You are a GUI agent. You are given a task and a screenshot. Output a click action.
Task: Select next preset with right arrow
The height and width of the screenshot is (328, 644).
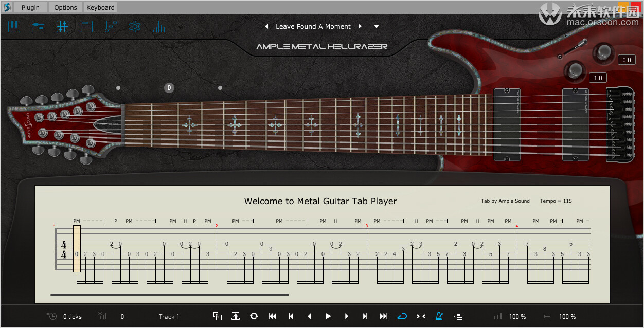pos(360,26)
